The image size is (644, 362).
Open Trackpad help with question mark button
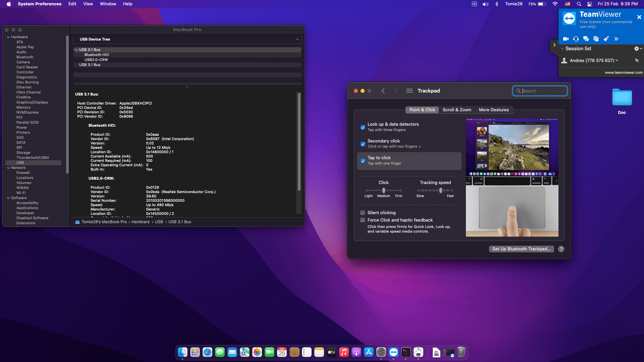pos(561,249)
